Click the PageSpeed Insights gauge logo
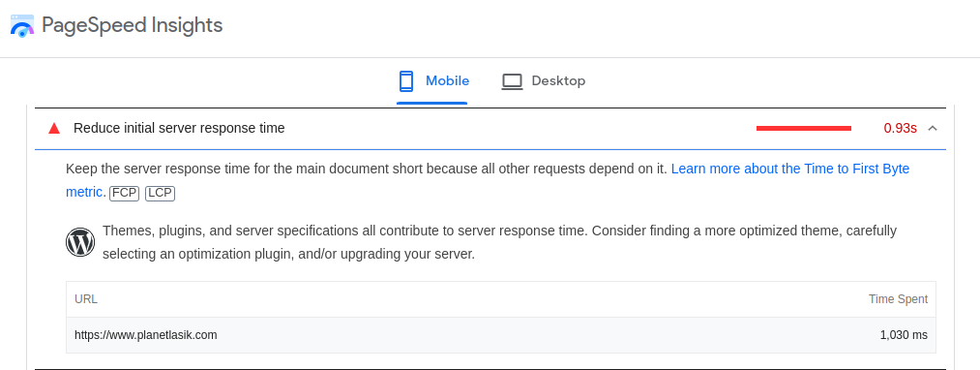Viewport: 980px width, 370px height. tap(22, 26)
